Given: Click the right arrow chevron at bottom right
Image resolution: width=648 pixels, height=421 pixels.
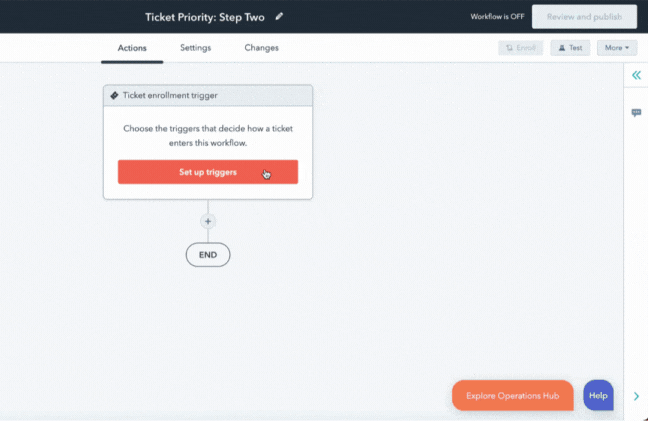Looking at the screenshot, I should [x=636, y=396].
